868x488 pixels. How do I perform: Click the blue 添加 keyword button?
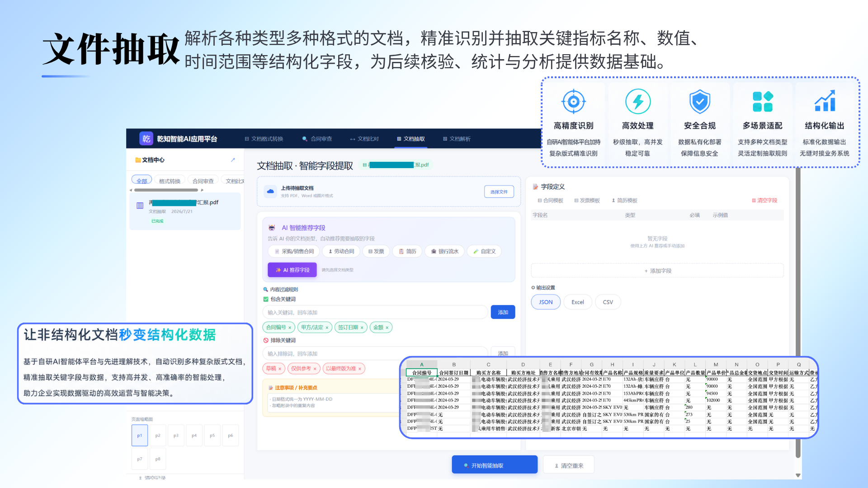click(x=503, y=312)
